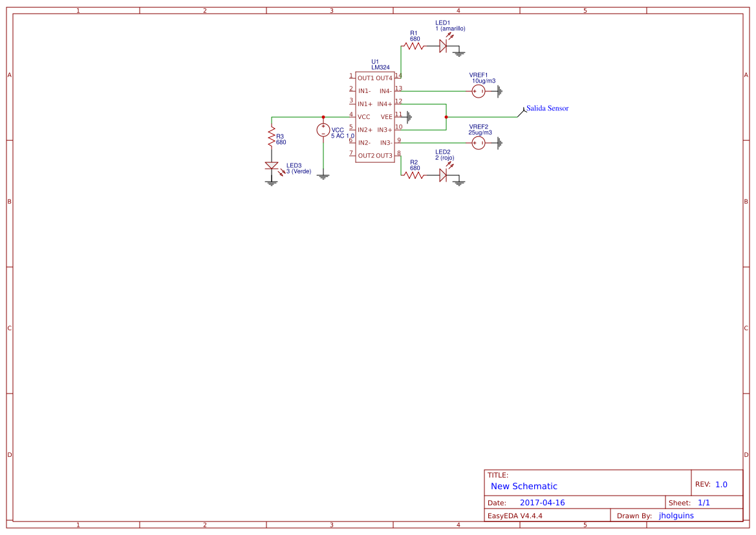Click the jholguins Drawn By name
Screen dimensions: 756x535
coord(676,516)
